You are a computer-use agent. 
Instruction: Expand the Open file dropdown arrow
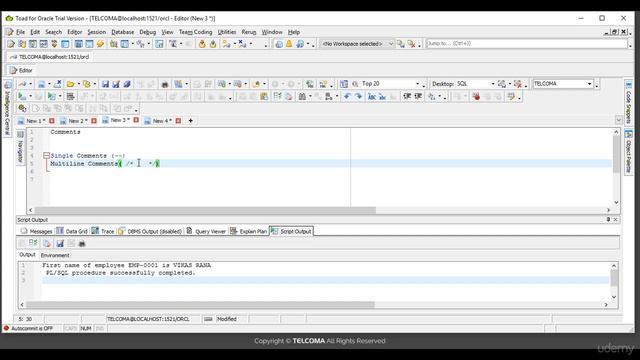tap(78, 84)
